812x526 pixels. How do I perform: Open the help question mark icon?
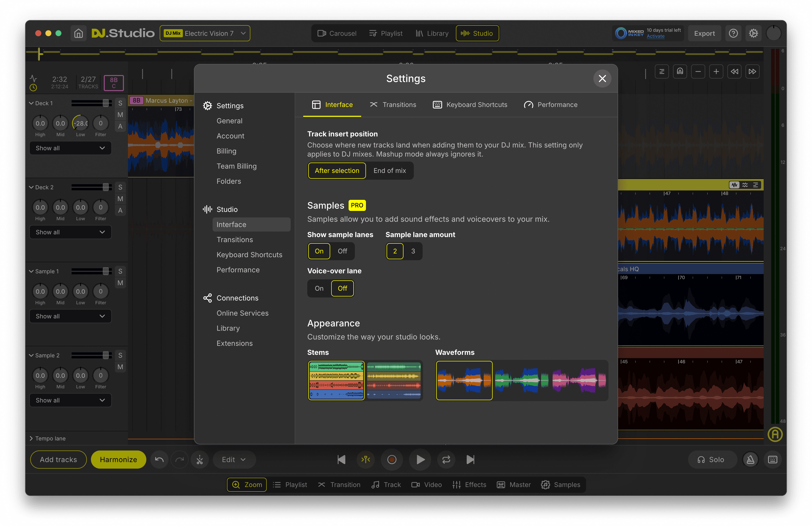(x=733, y=33)
